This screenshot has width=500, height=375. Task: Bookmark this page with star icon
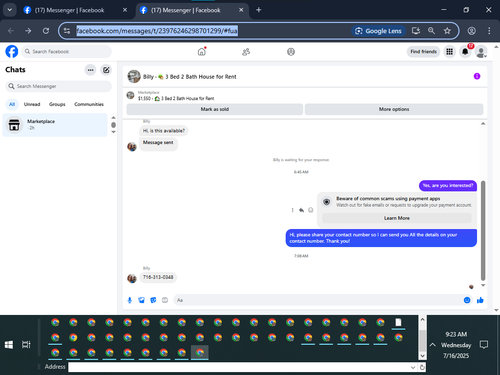(x=447, y=31)
